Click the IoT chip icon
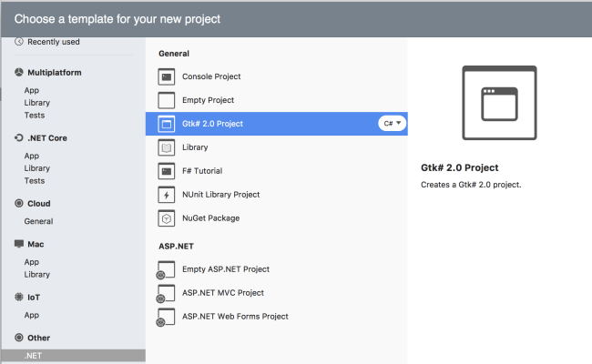592x364 pixels. pyautogui.click(x=19, y=297)
